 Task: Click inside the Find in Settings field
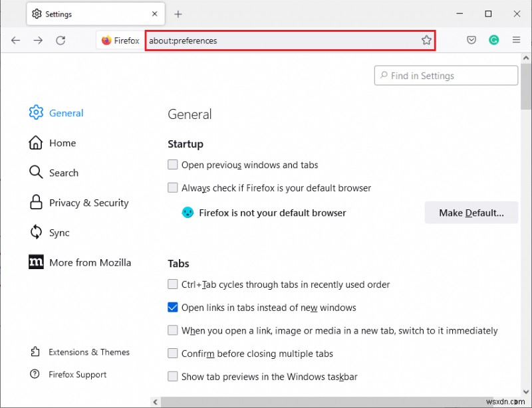click(446, 75)
